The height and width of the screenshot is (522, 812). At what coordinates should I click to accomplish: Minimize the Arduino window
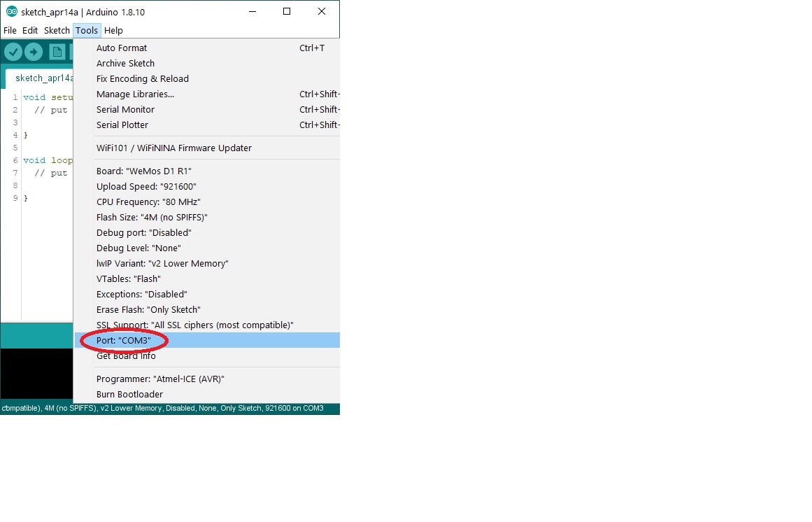(252, 11)
